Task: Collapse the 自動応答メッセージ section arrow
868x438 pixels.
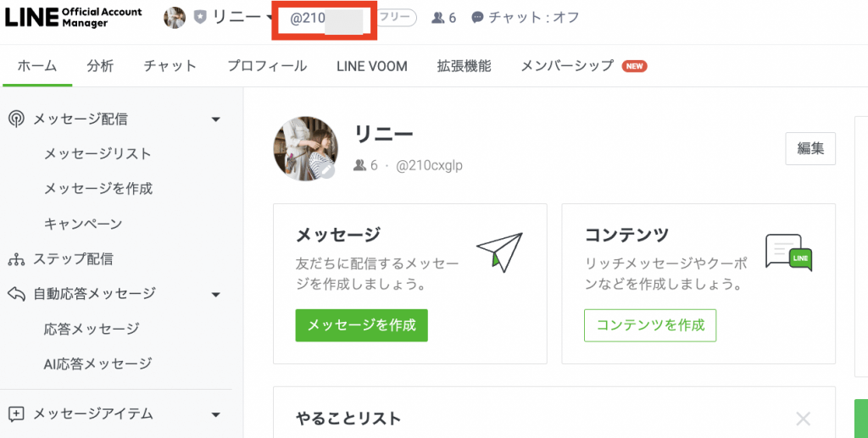Action: 216,294
